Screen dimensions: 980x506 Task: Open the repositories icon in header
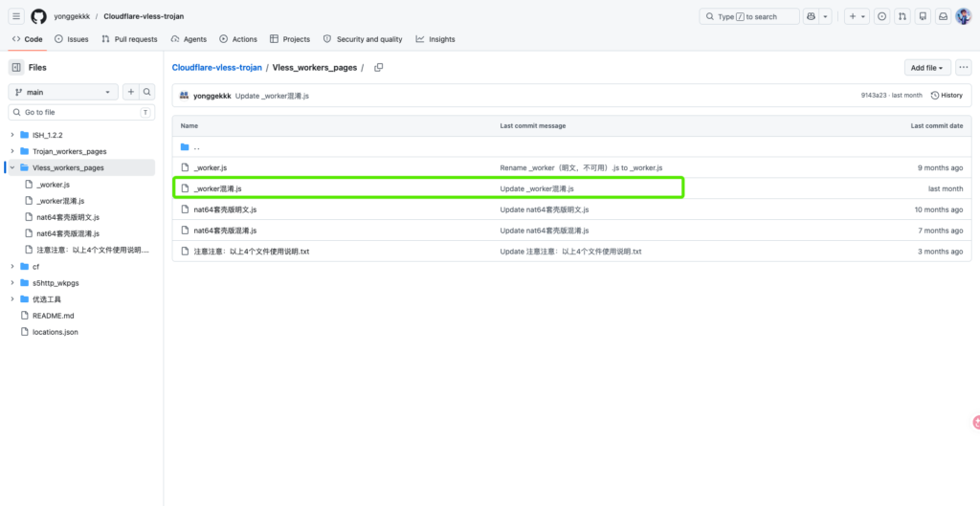(x=923, y=16)
